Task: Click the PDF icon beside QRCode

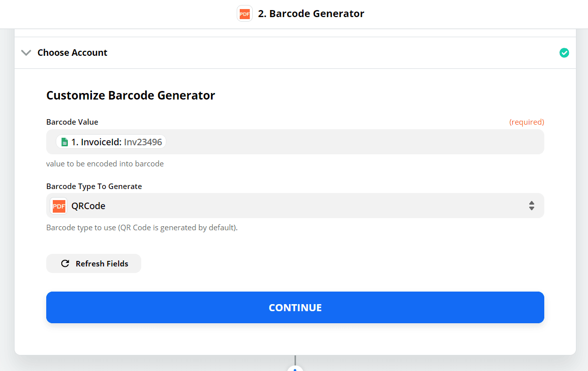Action: [x=59, y=206]
